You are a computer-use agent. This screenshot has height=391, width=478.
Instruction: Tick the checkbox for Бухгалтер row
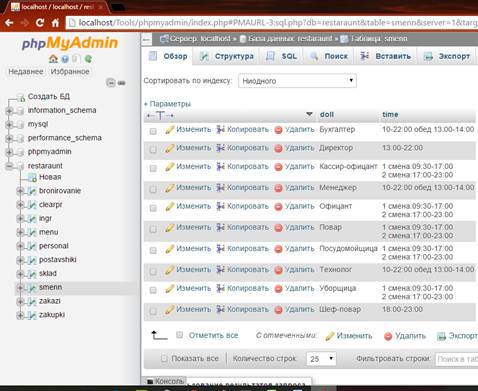(x=153, y=131)
